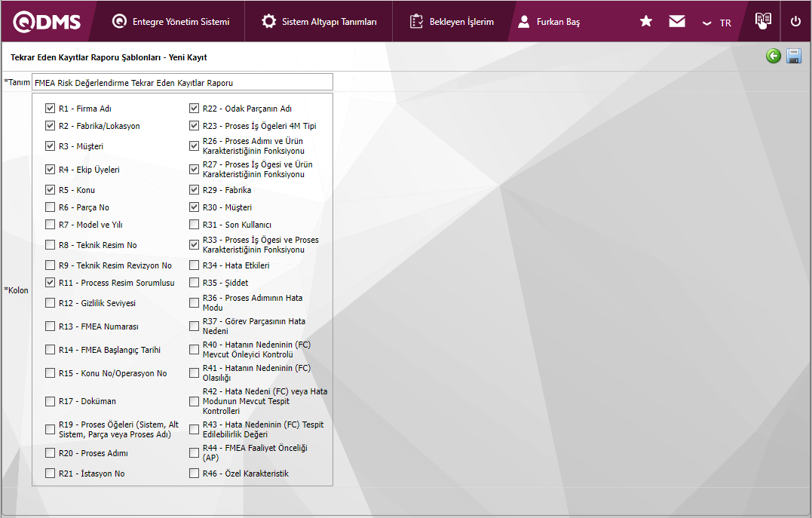
Task: Uncheck R29 - Fabrika checkbox
Action: (195, 190)
